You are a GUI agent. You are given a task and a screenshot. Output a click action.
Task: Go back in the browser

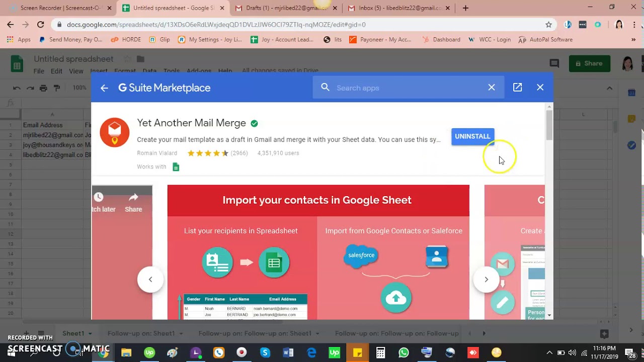tap(11, 24)
